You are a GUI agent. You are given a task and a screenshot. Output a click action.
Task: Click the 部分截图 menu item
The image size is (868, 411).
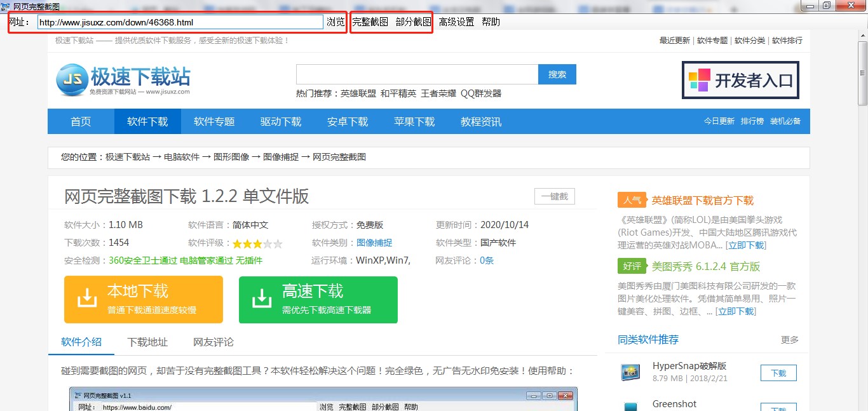[413, 22]
